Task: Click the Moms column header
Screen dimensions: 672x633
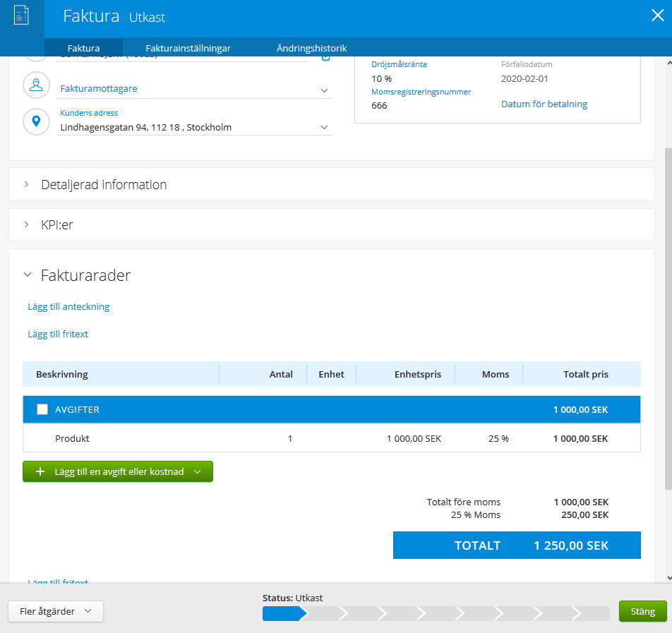Action: [496, 374]
